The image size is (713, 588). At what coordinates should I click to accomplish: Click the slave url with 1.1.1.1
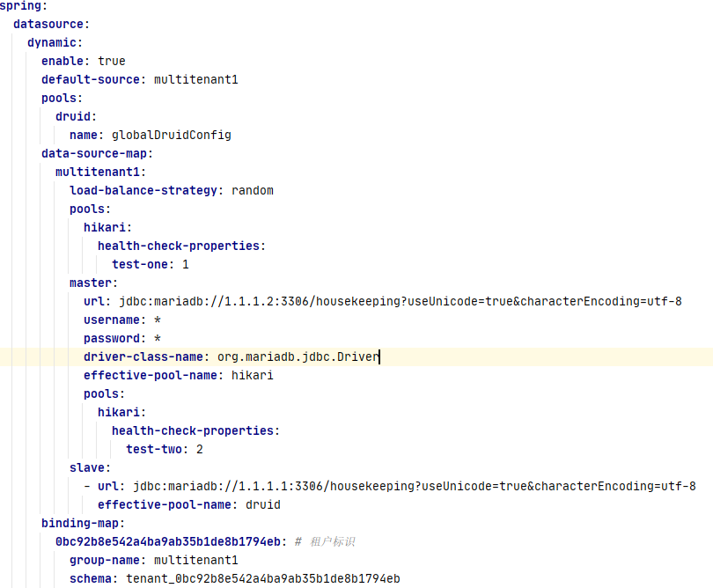coord(415,487)
